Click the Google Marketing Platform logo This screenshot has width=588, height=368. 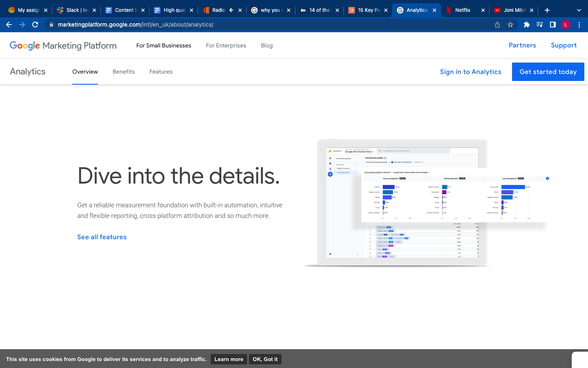pyautogui.click(x=63, y=45)
